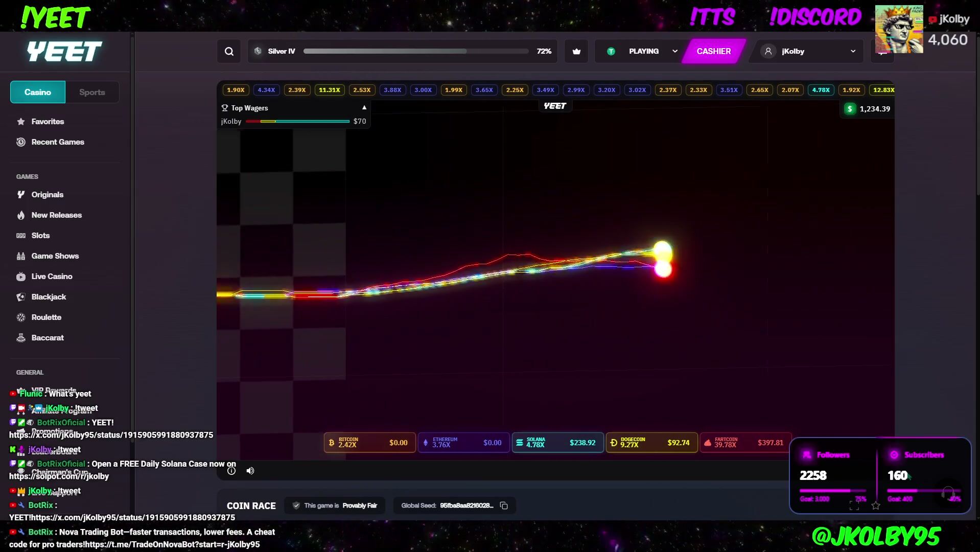Click the Baccarat sidebar icon

[21, 338]
